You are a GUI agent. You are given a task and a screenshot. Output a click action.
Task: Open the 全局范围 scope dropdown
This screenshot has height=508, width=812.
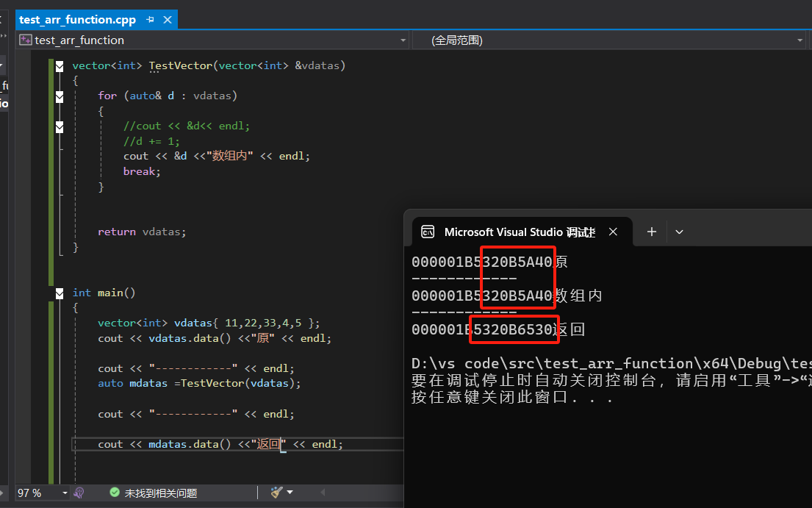pos(800,40)
